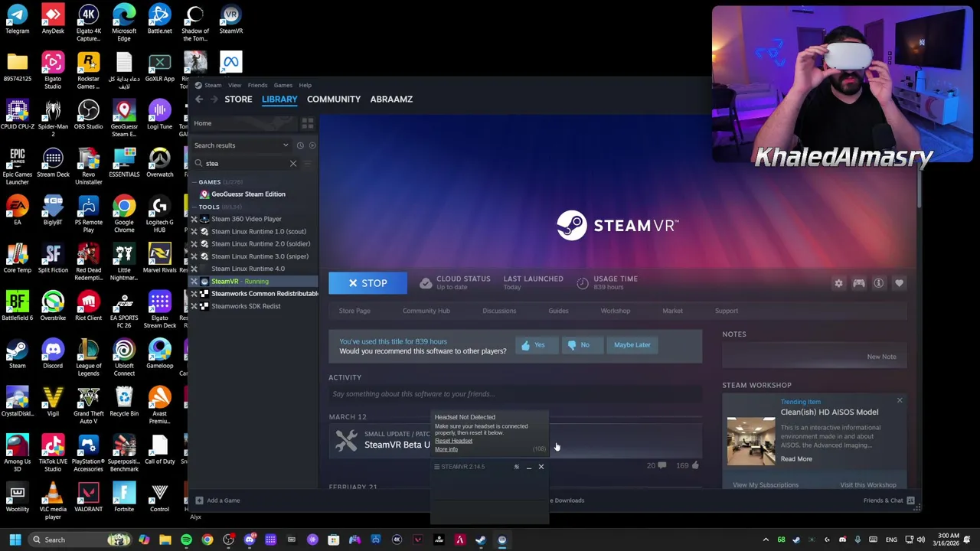
Task: Switch library to grid collections view
Action: point(307,123)
